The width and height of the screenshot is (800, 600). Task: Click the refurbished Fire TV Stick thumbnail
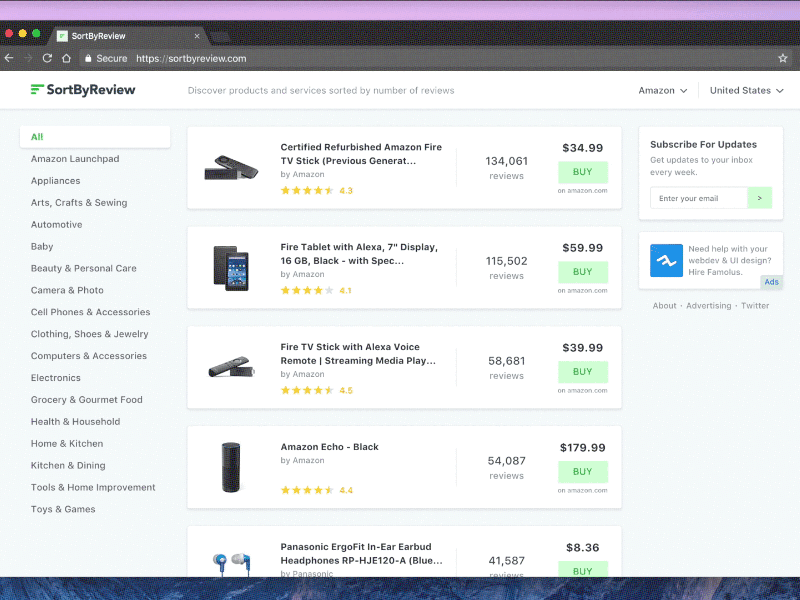[x=231, y=168]
